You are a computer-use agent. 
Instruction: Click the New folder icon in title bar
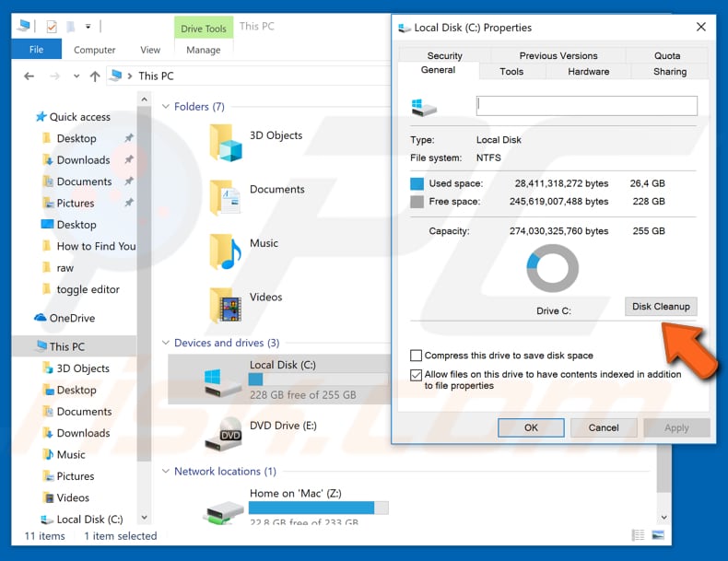click(x=71, y=27)
